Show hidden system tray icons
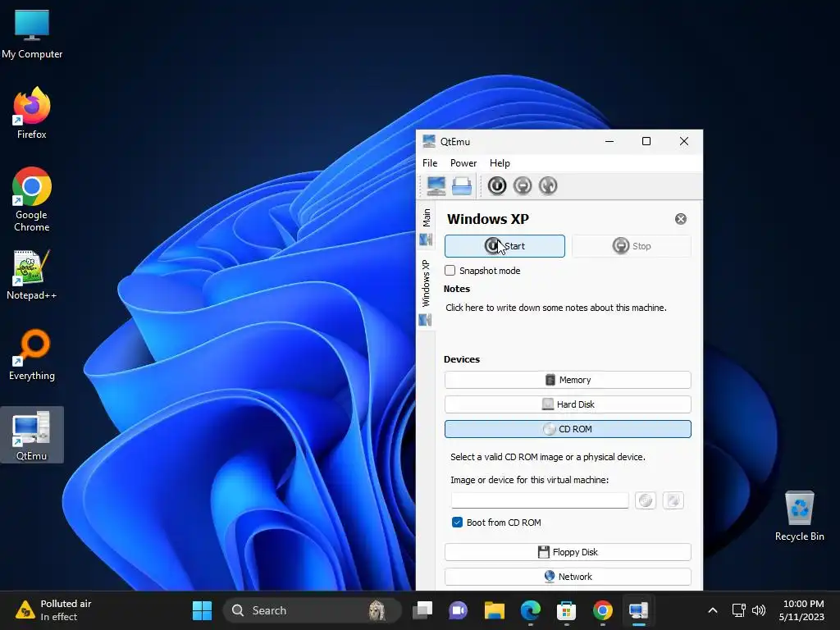 (x=713, y=610)
